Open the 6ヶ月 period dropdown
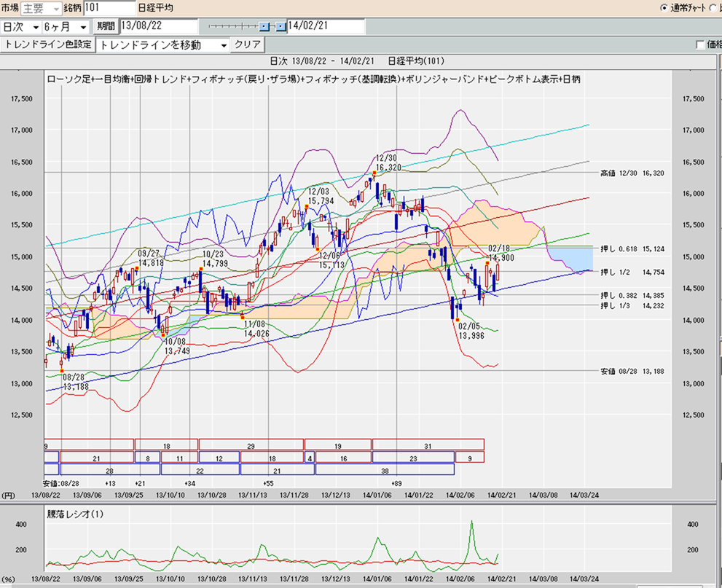This screenshot has height=588, width=722. (x=66, y=27)
